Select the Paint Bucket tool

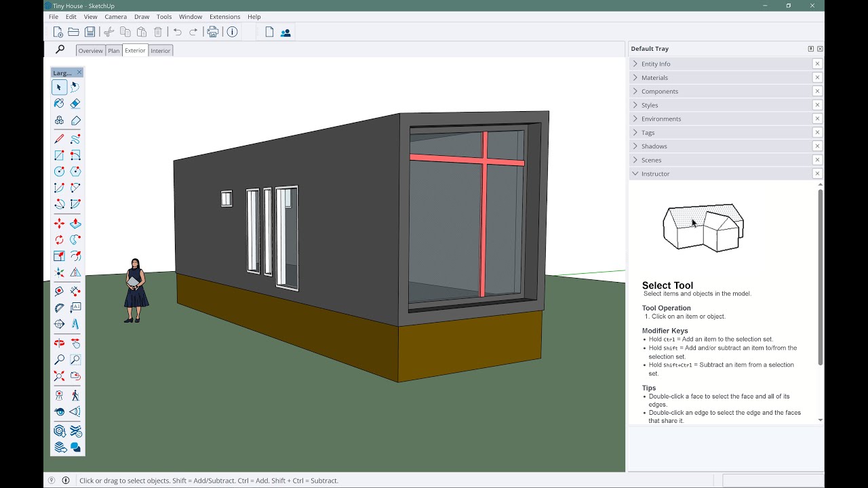[x=59, y=104]
